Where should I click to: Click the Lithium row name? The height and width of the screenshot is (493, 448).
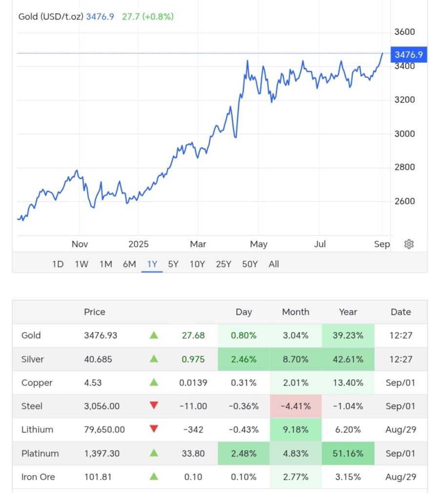pyautogui.click(x=37, y=430)
